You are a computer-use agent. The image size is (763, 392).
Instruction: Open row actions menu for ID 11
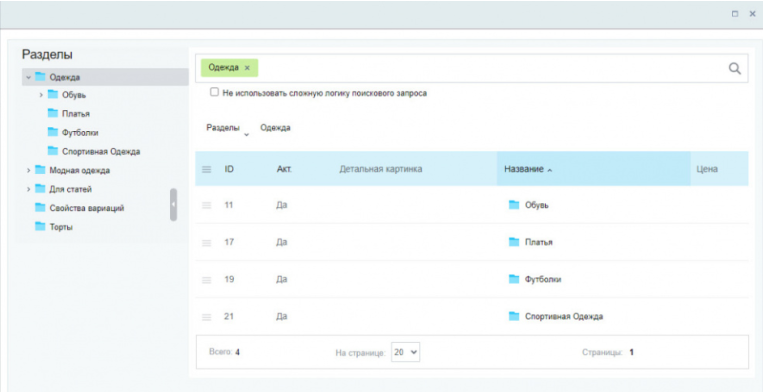point(207,205)
